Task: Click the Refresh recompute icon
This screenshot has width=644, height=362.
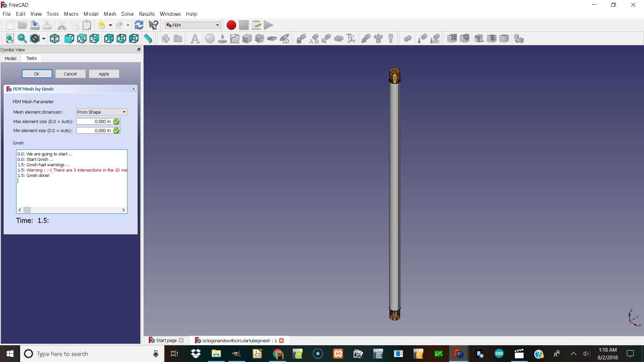Action: [x=139, y=25]
